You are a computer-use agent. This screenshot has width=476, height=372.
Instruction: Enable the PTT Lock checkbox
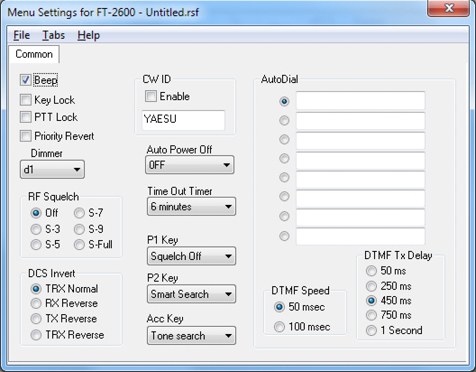(x=26, y=117)
